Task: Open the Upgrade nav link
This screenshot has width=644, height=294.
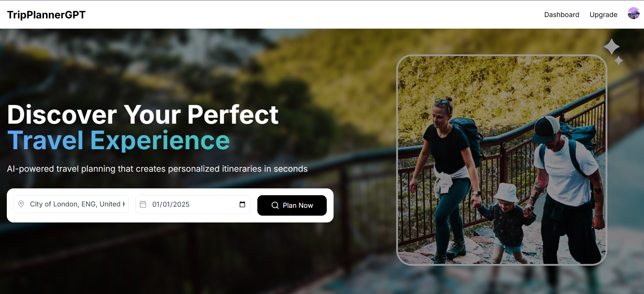Action: tap(603, 15)
